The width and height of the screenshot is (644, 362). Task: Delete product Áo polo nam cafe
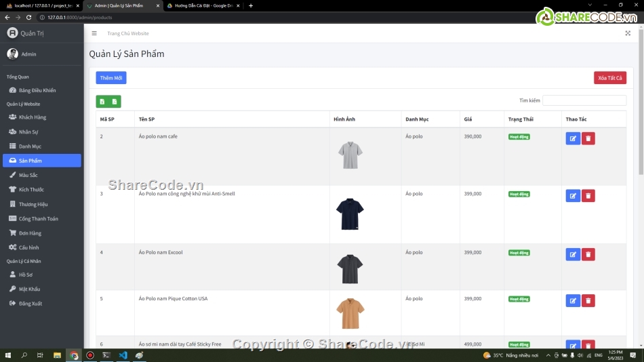pyautogui.click(x=588, y=138)
